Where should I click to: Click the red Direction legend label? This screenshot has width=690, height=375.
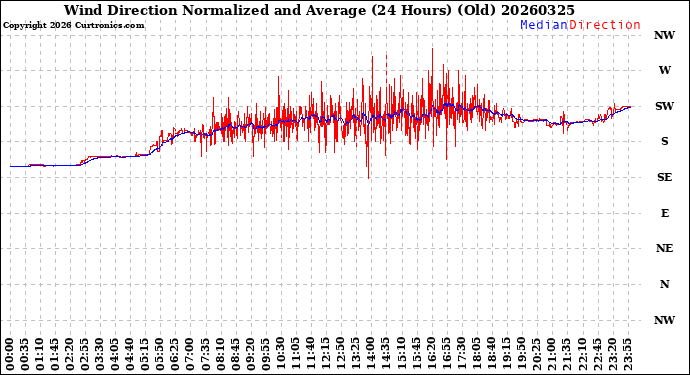(605, 25)
